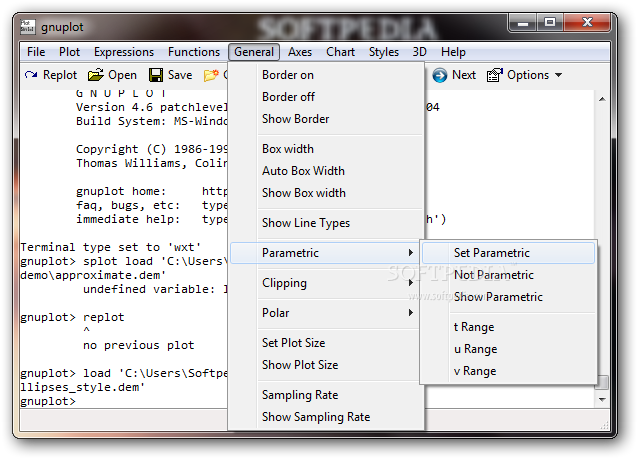
Task: Open the Axes menu
Action: point(300,52)
